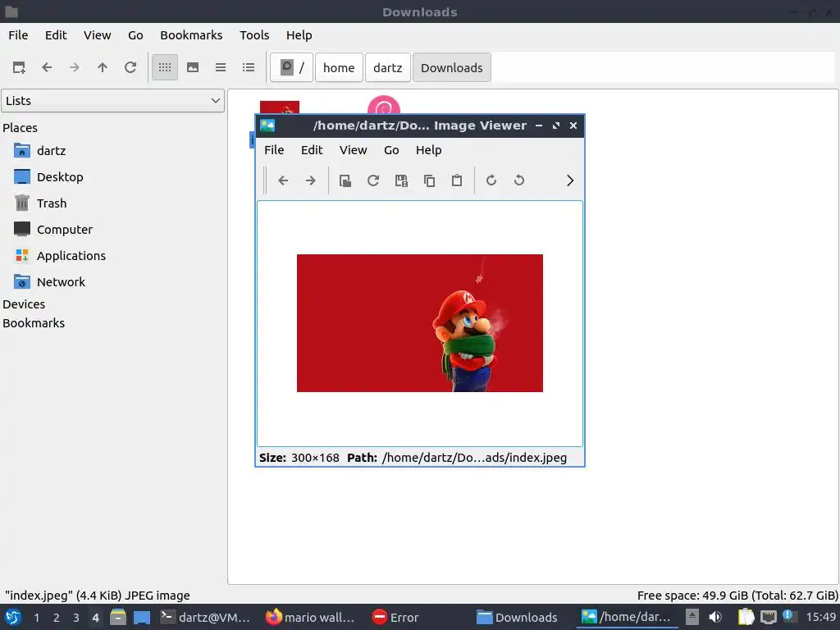Click the network tray icon
The height and width of the screenshot is (630, 840).
(768, 617)
